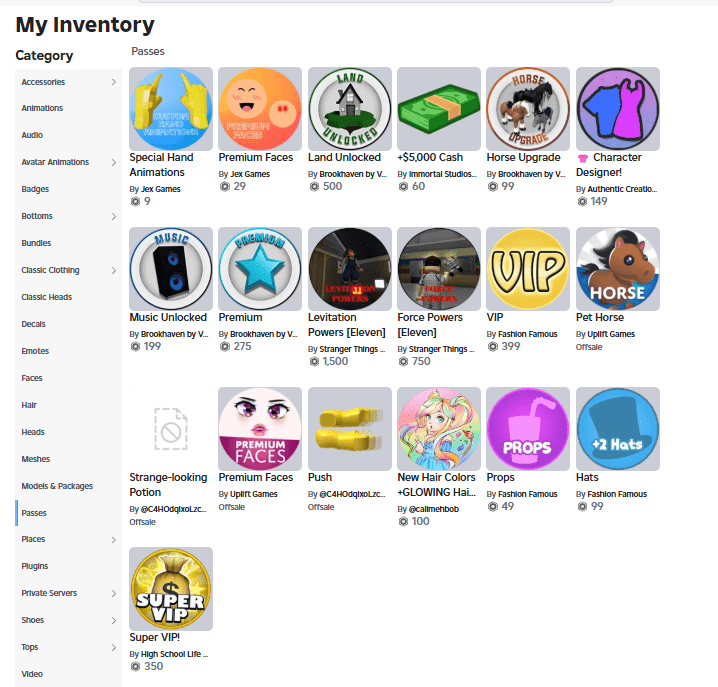Click the Pet Horse pass title
This screenshot has height=687, width=718.
[x=600, y=317]
